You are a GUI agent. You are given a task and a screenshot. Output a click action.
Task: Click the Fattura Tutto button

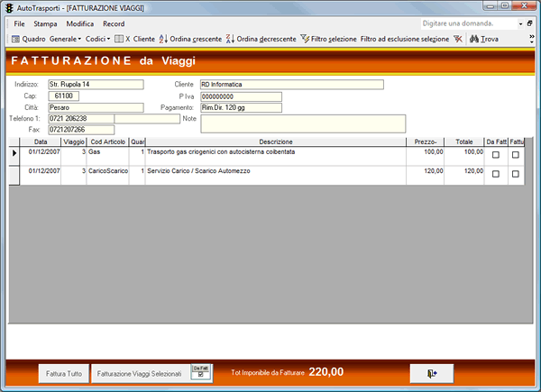click(x=64, y=373)
